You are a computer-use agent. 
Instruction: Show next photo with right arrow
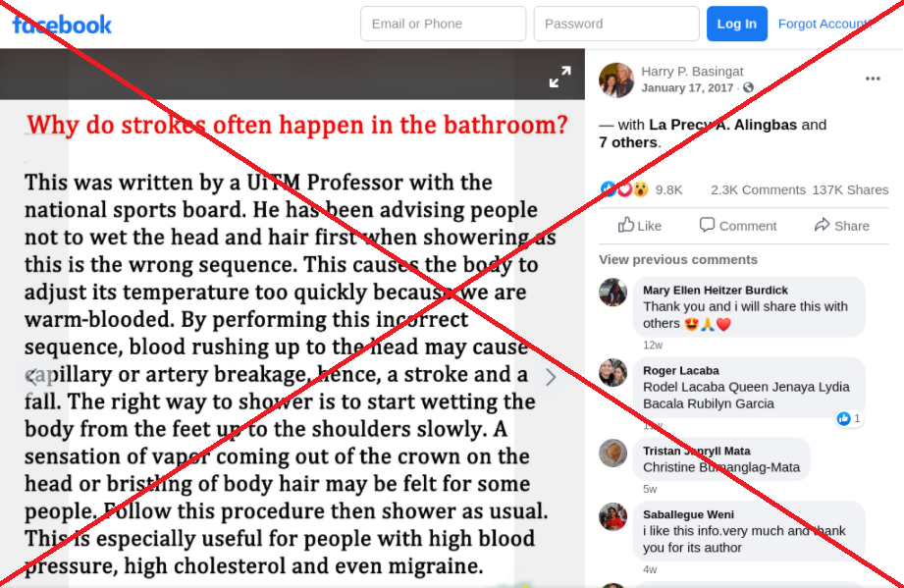pos(551,377)
